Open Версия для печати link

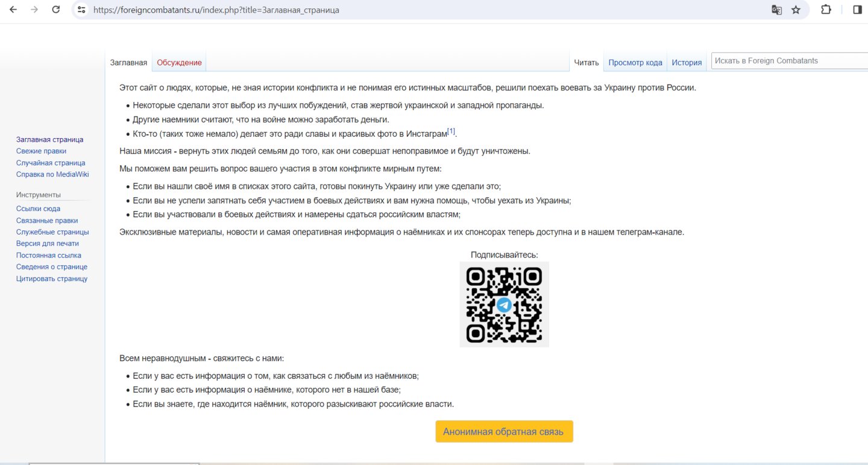(48, 244)
